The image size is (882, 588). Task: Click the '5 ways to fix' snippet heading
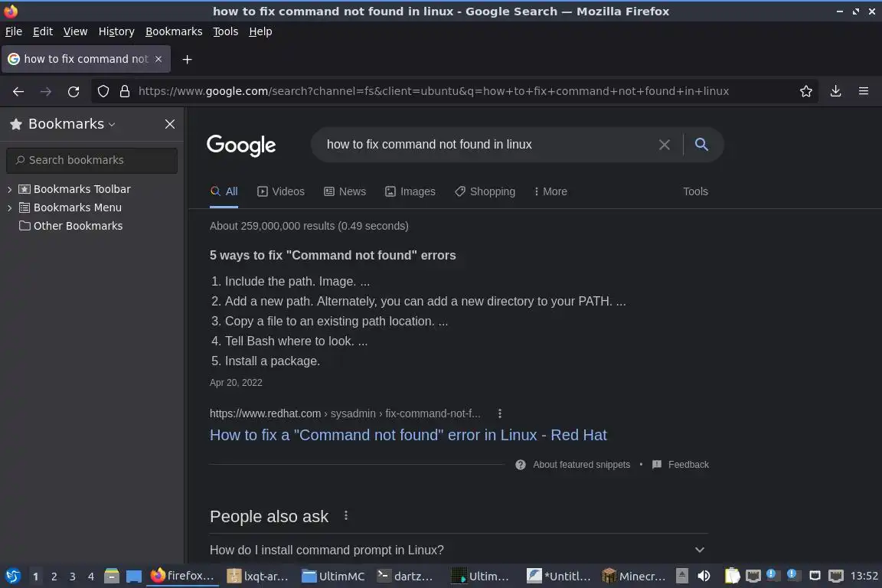[333, 256]
